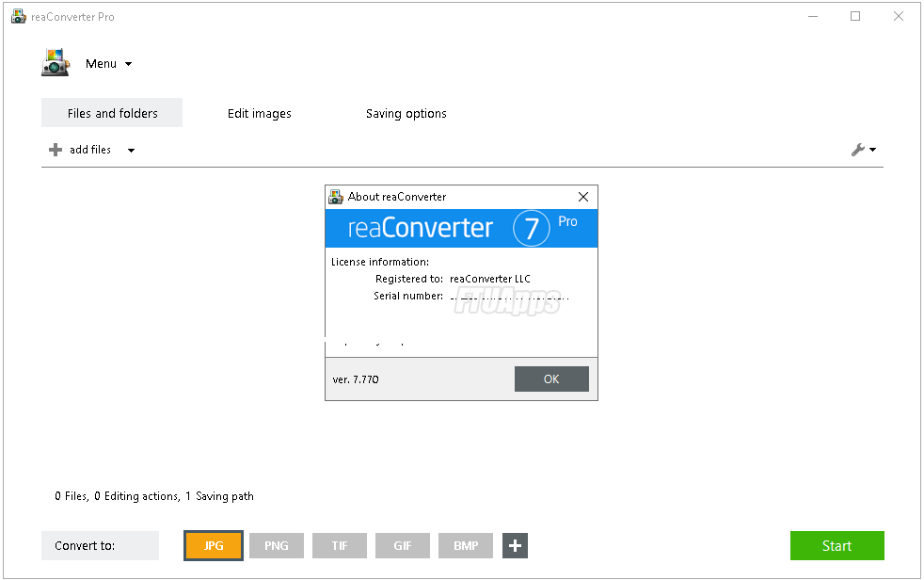The image size is (924, 580).
Task: Add another output format with plus button
Action: click(x=515, y=546)
